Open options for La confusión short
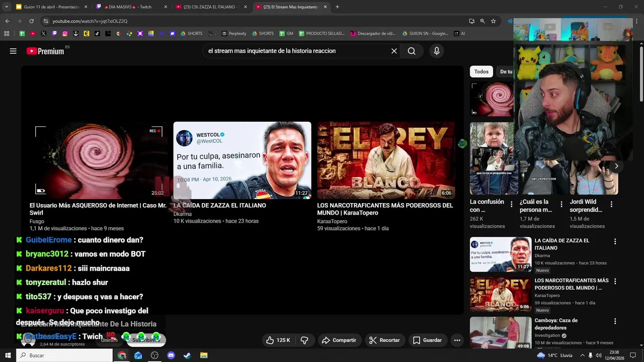Viewport: 644px width, 362px height. 512,204
